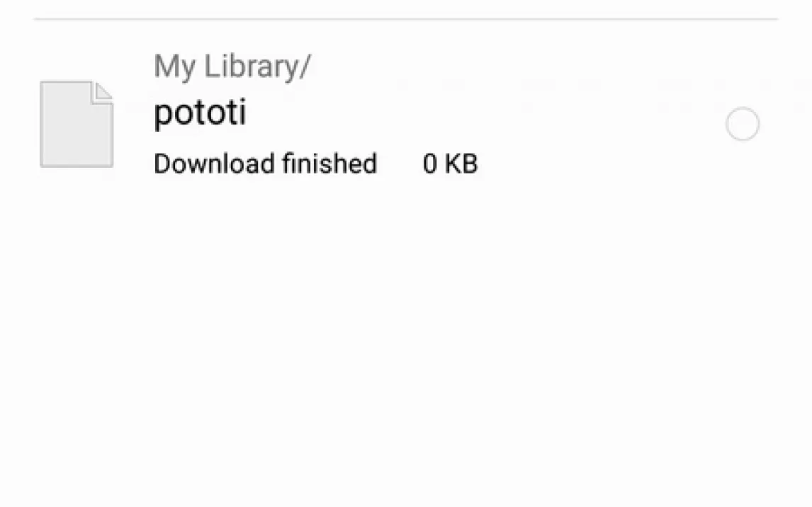812x507 pixels.
Task: Click the file icon with folded corner
Action: tap(77, 125)
